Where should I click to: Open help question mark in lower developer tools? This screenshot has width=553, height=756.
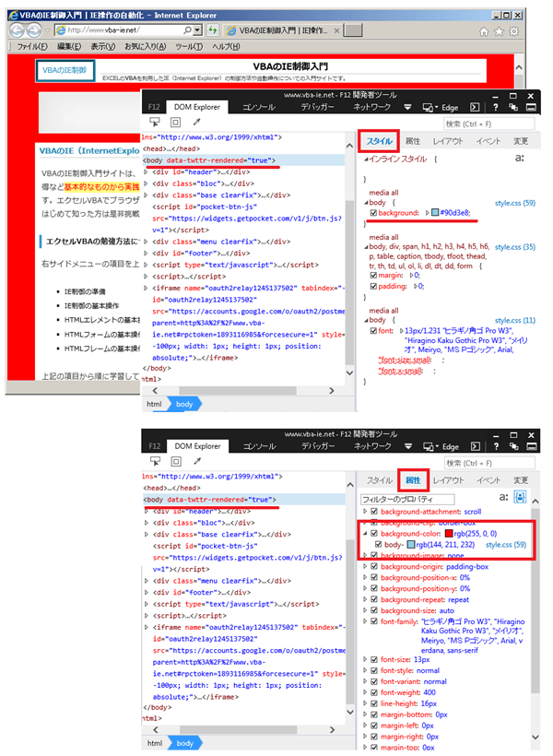coord(496,446)
